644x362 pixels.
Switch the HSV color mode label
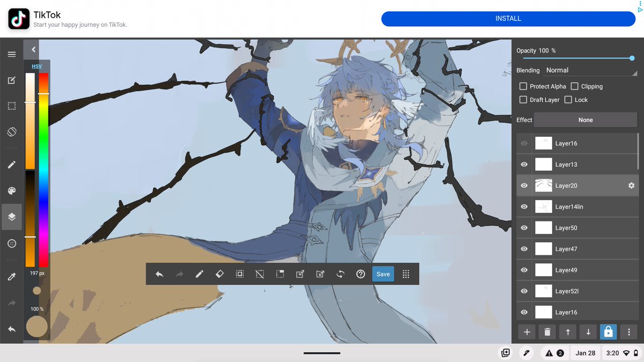pos(36,67)
